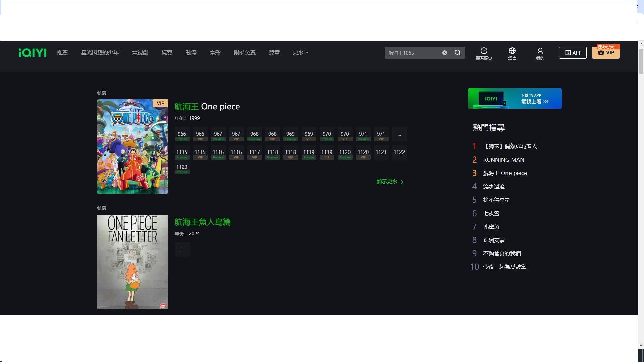Click the iQIYI logo

(33, 53)
